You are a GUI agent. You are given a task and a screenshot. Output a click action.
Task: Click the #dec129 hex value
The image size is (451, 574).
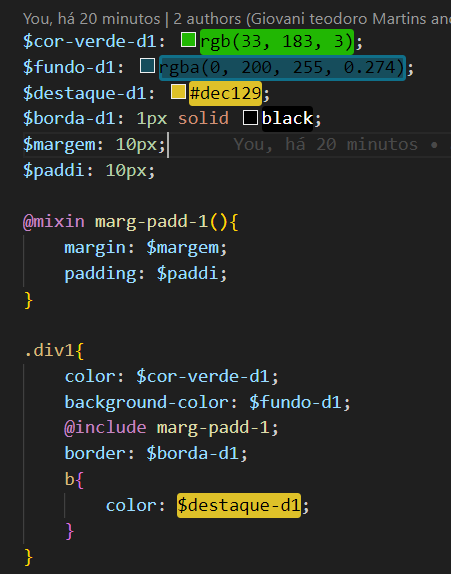tap(226, 93)
